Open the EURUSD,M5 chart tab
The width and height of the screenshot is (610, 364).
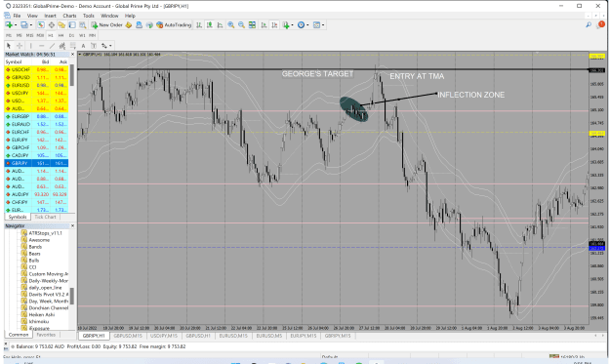[x=268, y=336]
